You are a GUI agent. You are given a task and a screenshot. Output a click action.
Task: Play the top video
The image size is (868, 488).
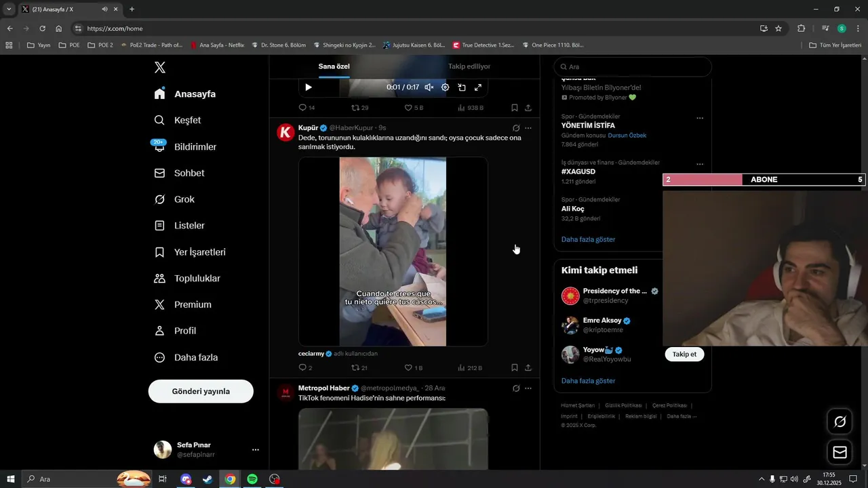coord(309,87)
